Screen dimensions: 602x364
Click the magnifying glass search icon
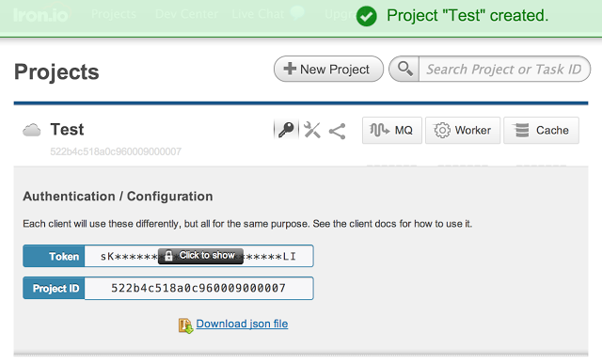coord(404,69)
